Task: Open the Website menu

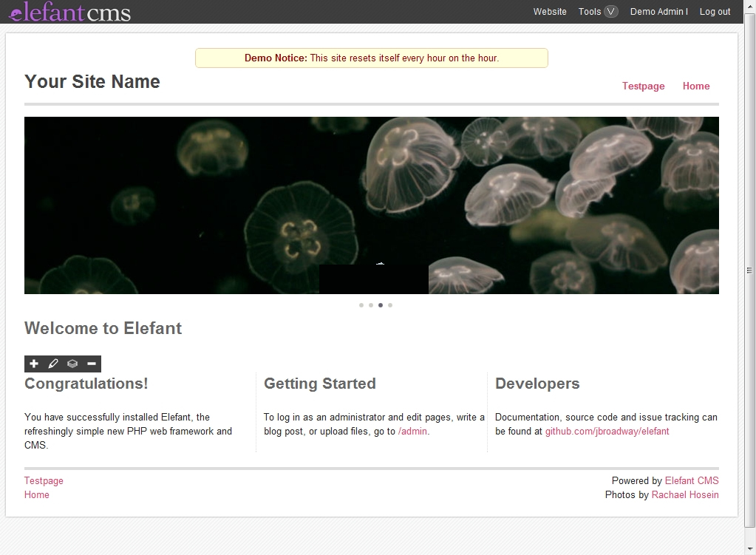Action: pos(549,12)
